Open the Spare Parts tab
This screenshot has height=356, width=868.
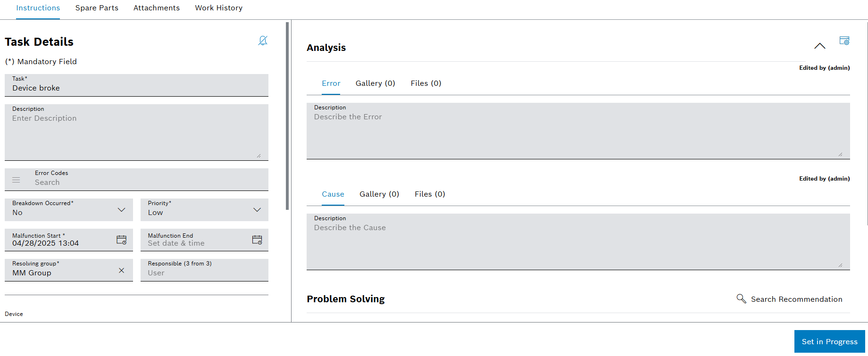click(97, 8)
